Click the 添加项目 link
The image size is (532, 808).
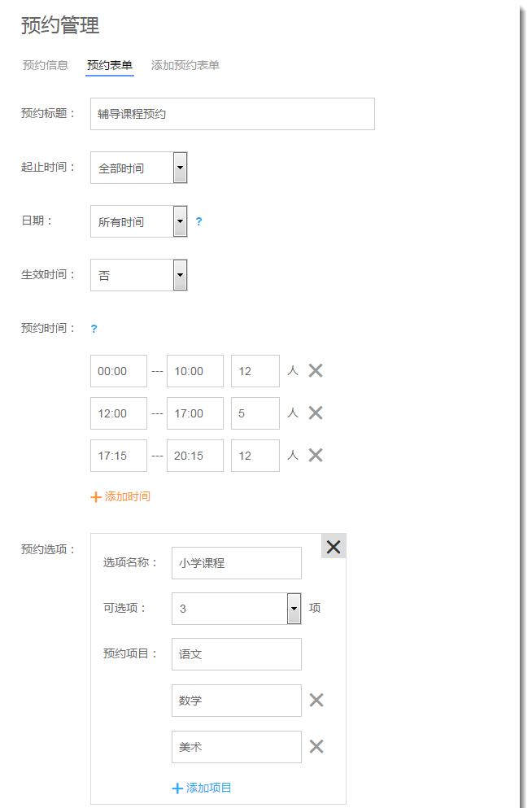pyautogui.click(x=202, y=788)
